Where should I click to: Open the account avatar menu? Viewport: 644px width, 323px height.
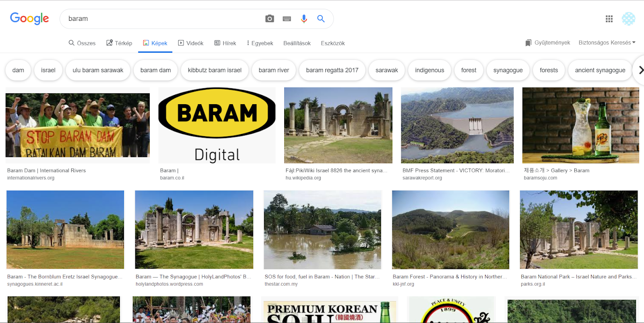point(628,19)
